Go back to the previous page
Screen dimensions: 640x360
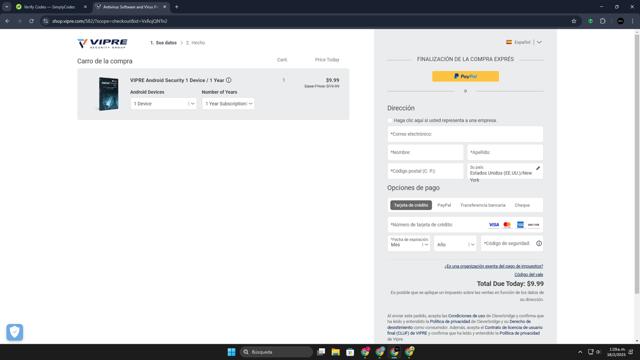tap(8, 21)
